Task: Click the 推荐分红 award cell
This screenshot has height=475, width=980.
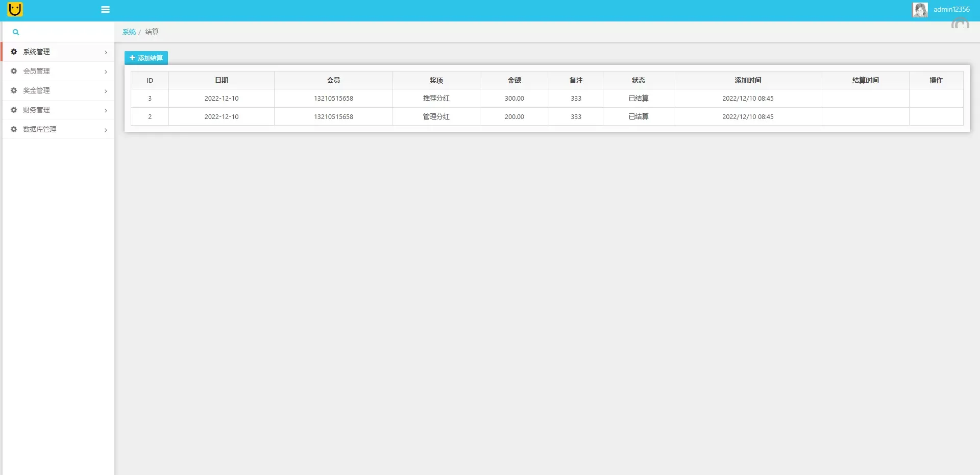Action: pos(436,99)
